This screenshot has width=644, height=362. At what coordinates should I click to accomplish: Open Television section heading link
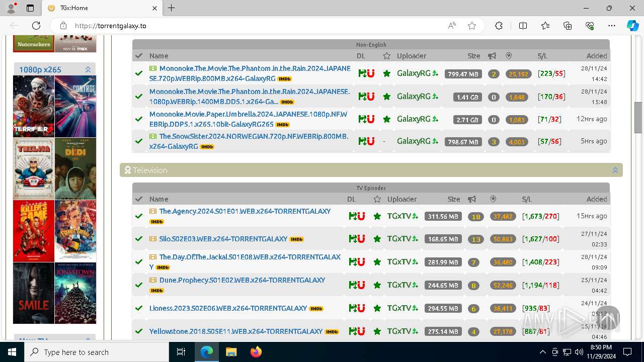[150, 170]
